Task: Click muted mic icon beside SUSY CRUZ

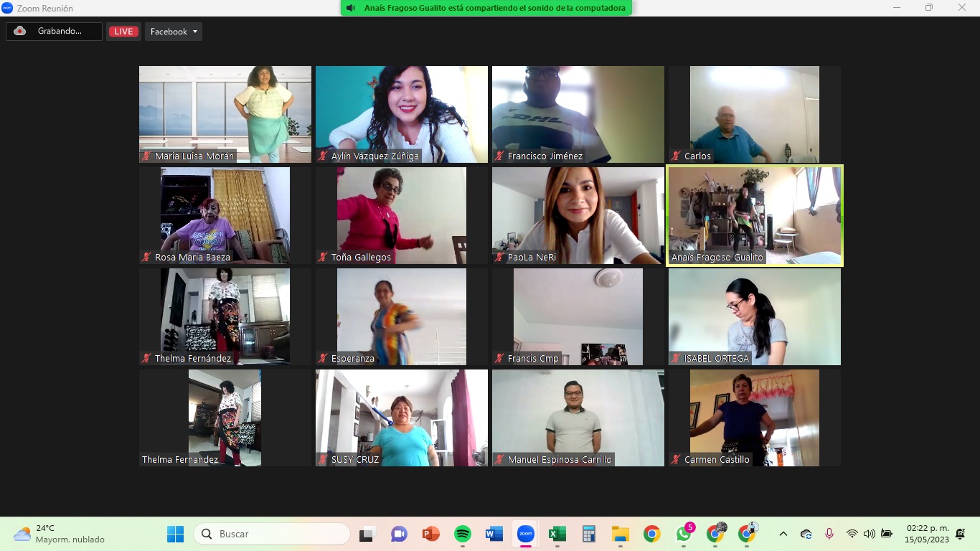Action: click(323, 460)
